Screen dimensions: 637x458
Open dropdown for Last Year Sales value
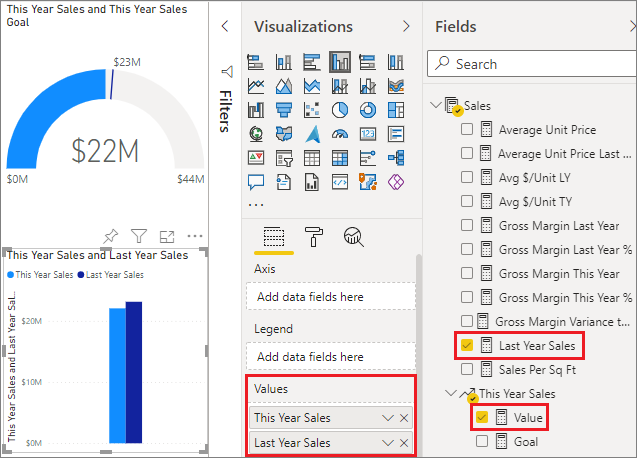coord(388,443)
